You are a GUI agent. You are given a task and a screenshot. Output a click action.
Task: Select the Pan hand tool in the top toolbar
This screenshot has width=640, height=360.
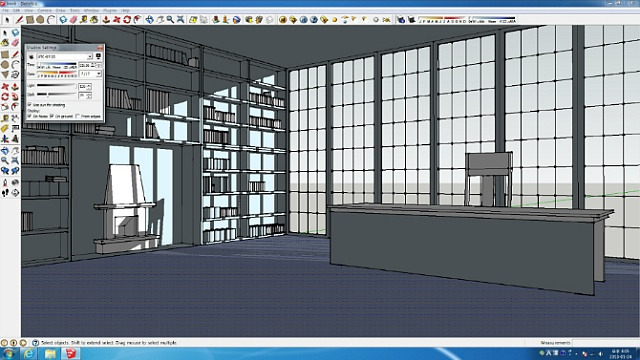point(160,19)
